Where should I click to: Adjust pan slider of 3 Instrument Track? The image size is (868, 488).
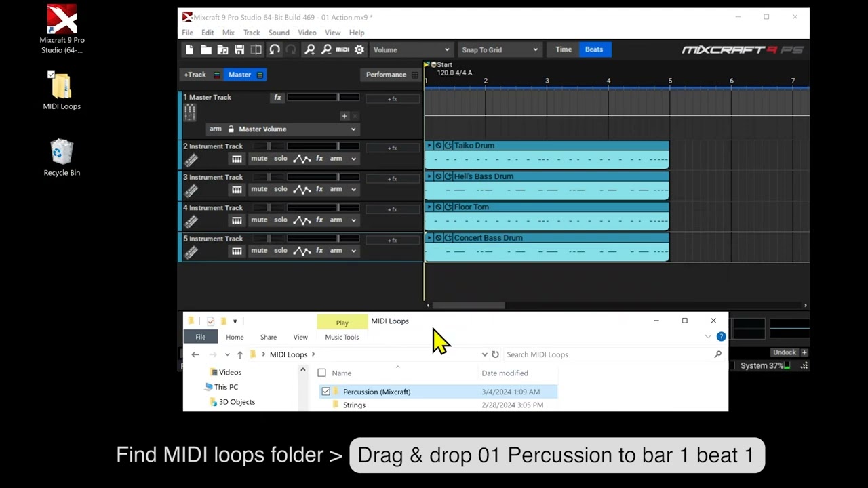[269, 177]
